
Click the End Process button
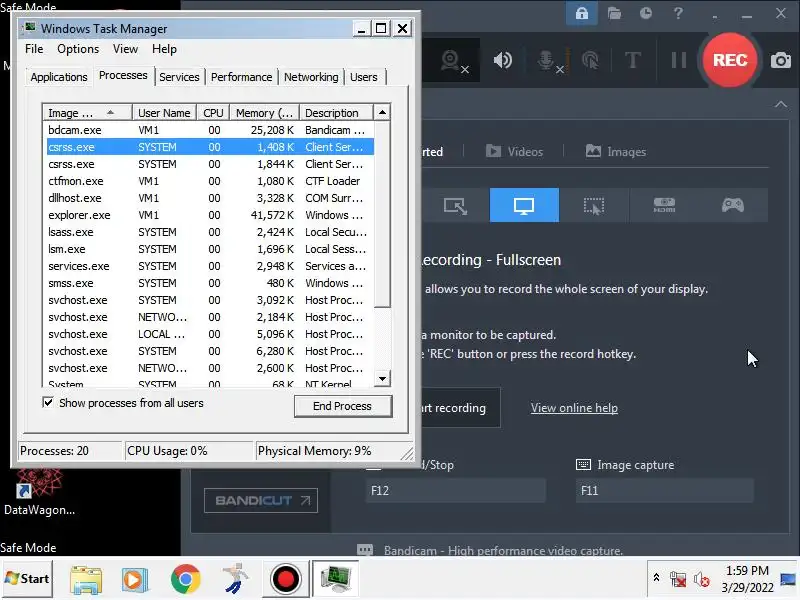342,406
